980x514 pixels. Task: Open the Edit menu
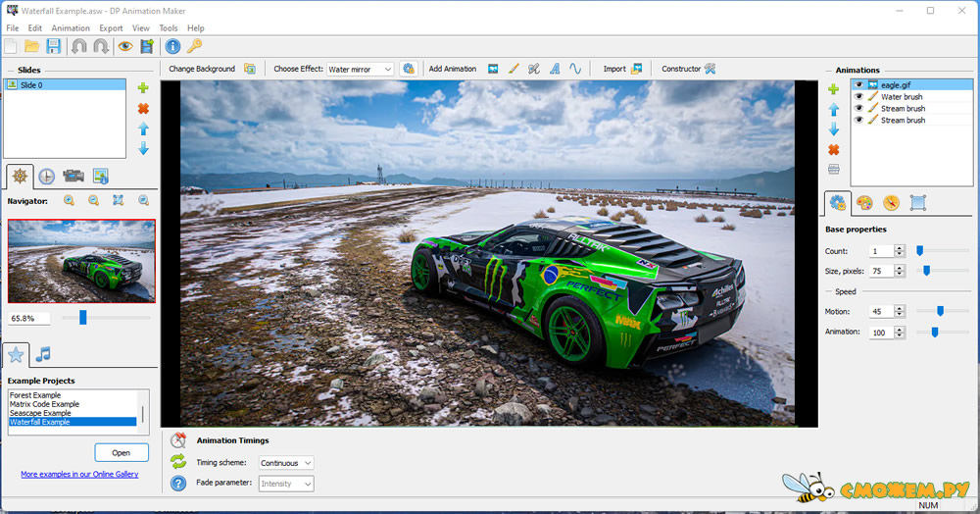pos(35,28)
